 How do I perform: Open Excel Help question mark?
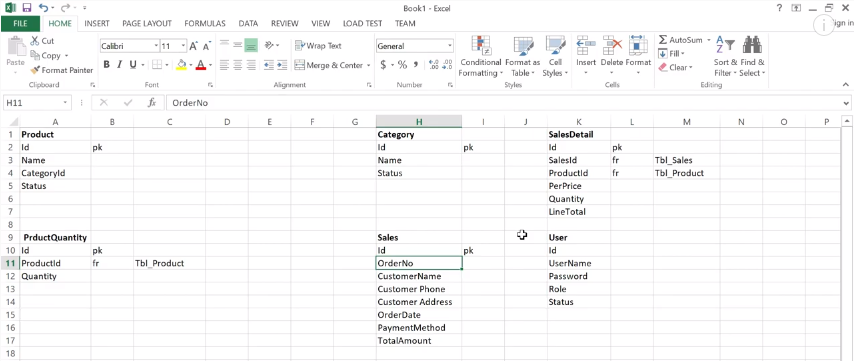780,8
